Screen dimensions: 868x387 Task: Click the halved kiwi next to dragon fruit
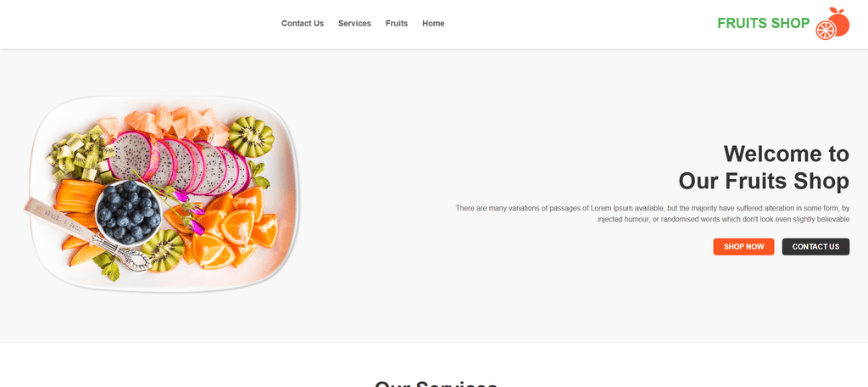(x=252, y=137)
